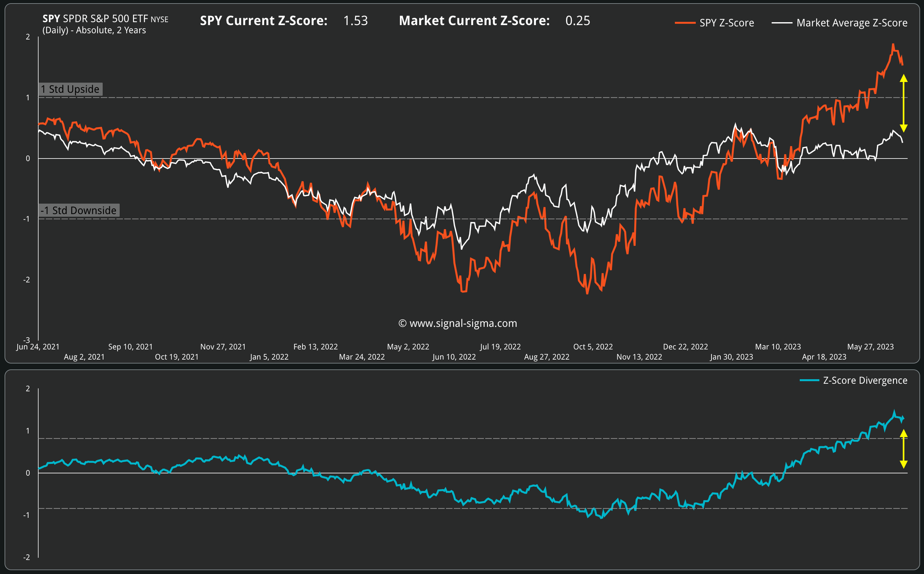
Task: Click the orange SPY Z-Score legend line
Action: [685, 23]
